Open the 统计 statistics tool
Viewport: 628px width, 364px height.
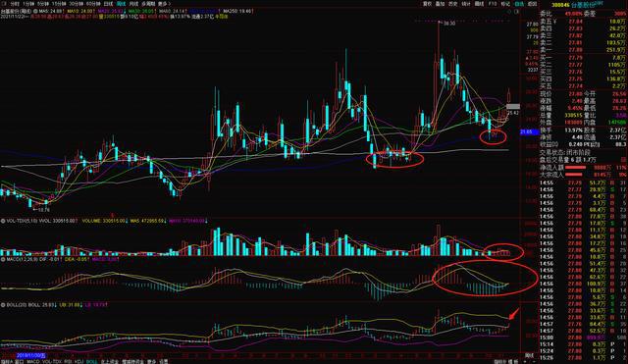(466, 4)
